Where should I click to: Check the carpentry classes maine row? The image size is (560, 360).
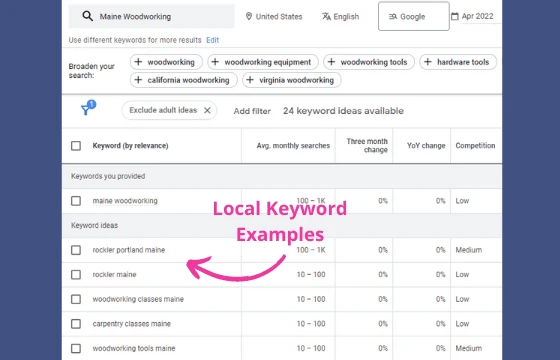[76, 324]
